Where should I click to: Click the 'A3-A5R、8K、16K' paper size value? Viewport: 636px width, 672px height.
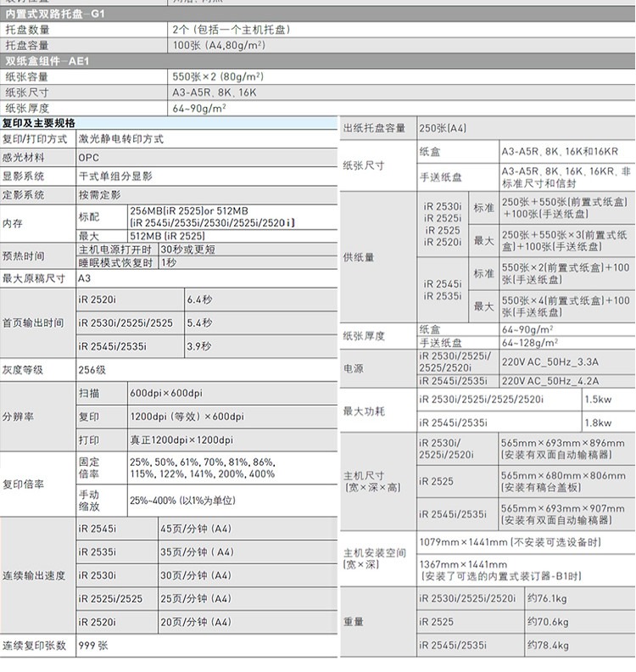215,92
